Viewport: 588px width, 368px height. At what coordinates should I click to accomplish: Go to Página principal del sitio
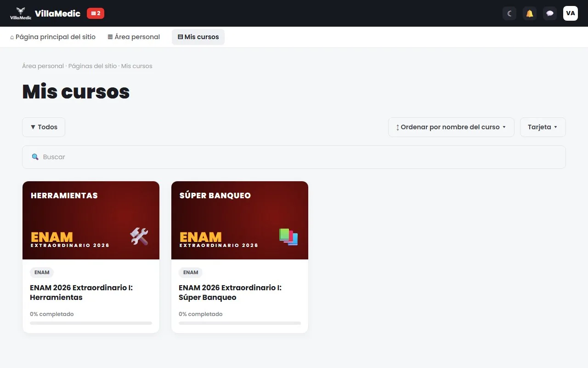point(53,37)
